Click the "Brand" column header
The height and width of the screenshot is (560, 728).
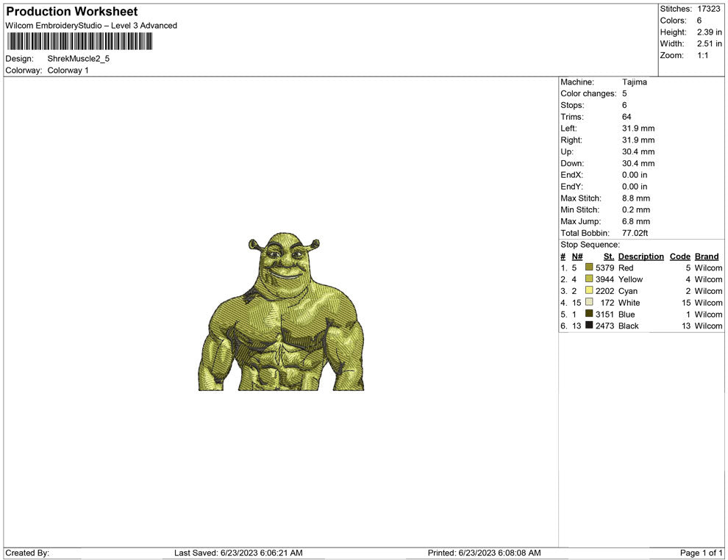(707, 256)
